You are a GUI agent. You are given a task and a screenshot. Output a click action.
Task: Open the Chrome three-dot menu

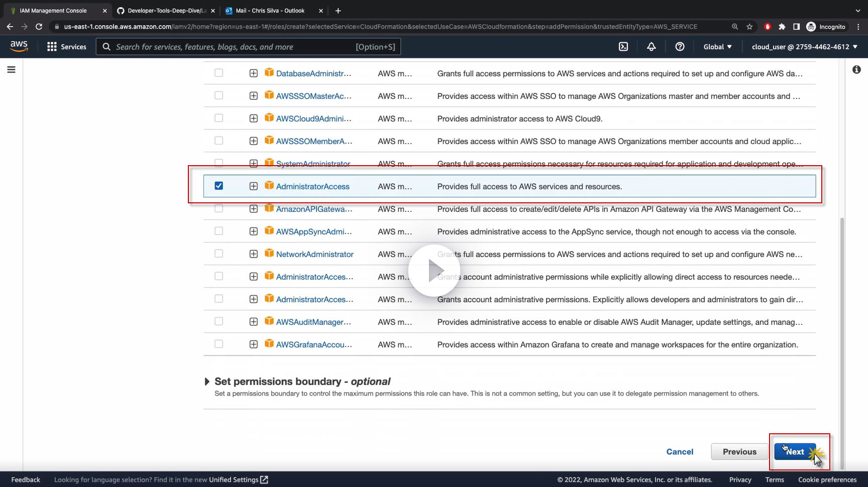(858, 27)
